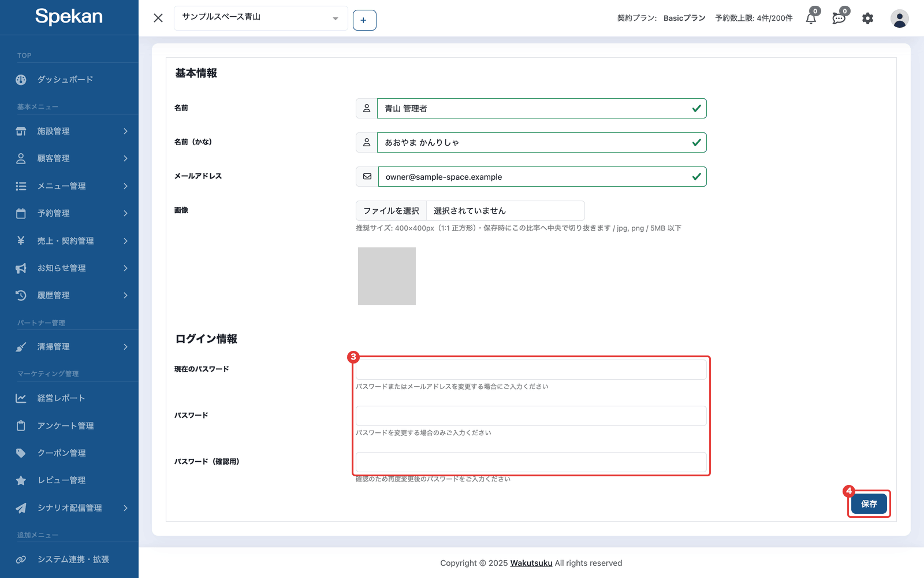Expand the シナリオ配信管理 chevron

click(x=125, y=508)
